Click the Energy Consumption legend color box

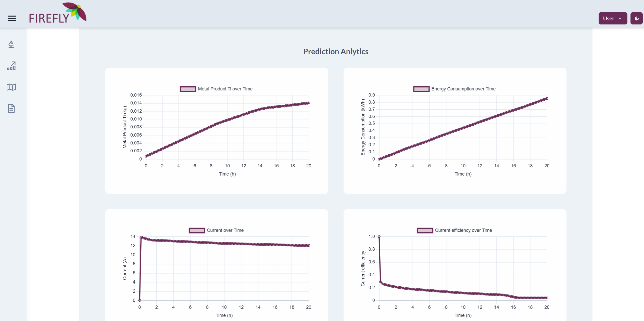[421, 89]
